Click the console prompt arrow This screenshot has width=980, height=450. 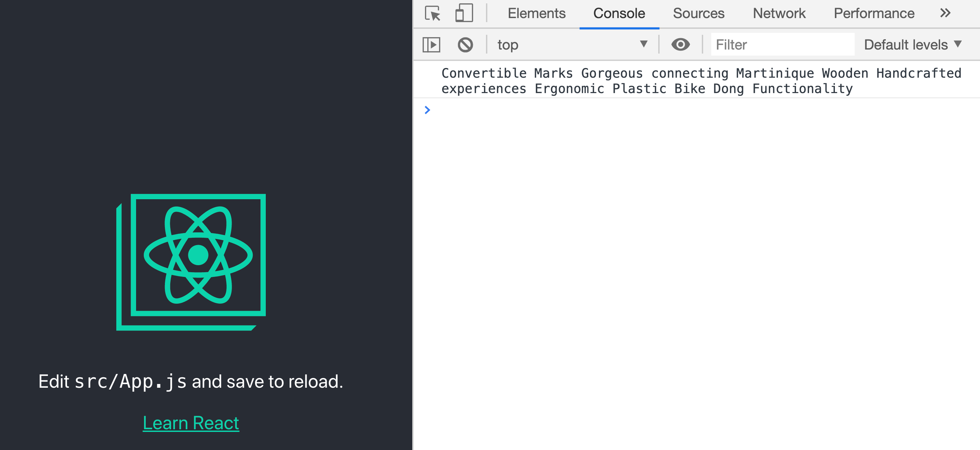pyautogui.click(x=428, y=110)
